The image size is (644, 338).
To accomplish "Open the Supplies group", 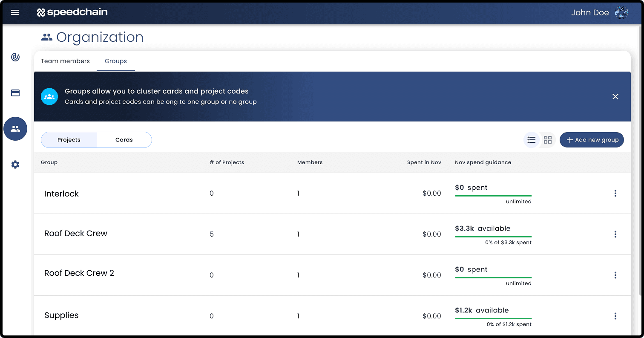I will pyautogui.click(x=61, y=315).
